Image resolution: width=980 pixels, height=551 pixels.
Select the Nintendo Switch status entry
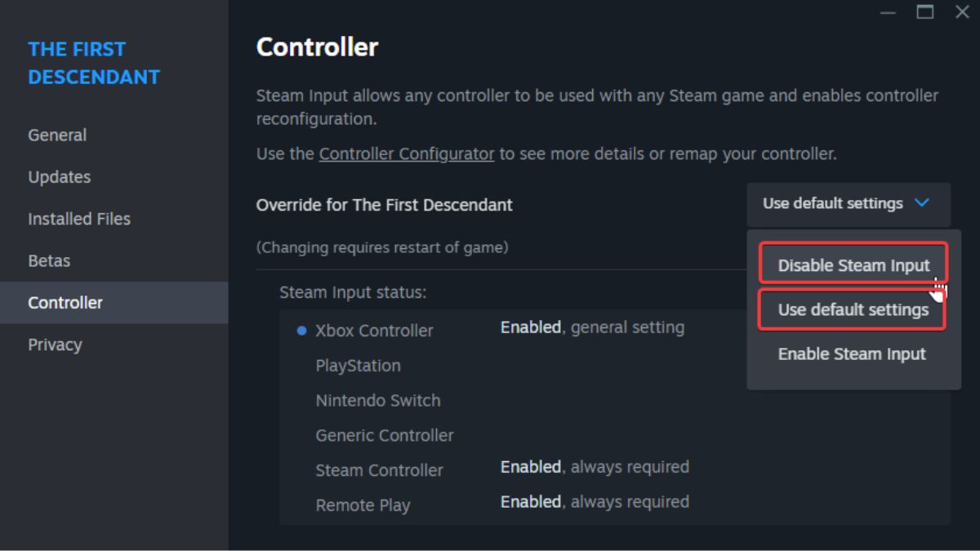[x=378, y=401]
